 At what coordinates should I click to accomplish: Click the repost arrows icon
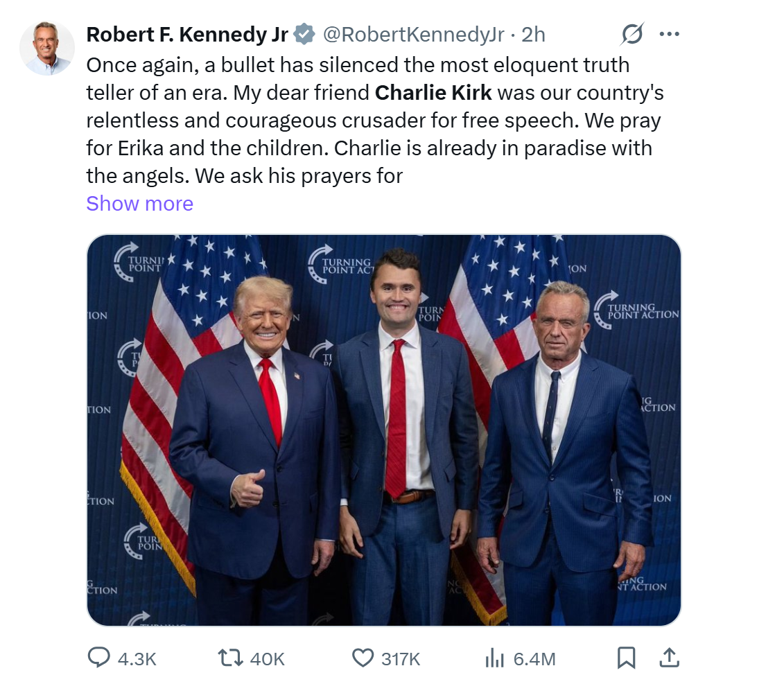(x=230, y=658)
